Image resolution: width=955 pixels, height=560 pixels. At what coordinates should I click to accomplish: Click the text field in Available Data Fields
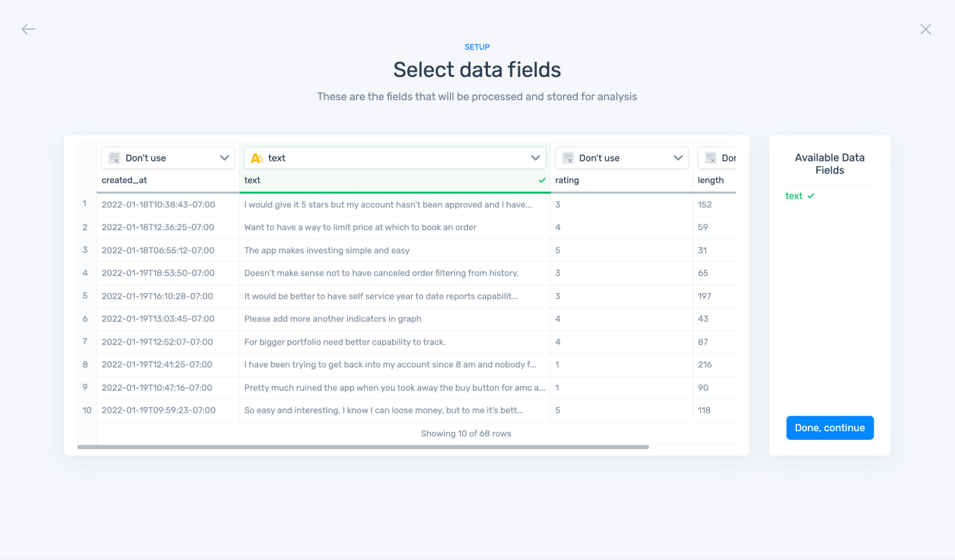[794, 196]
